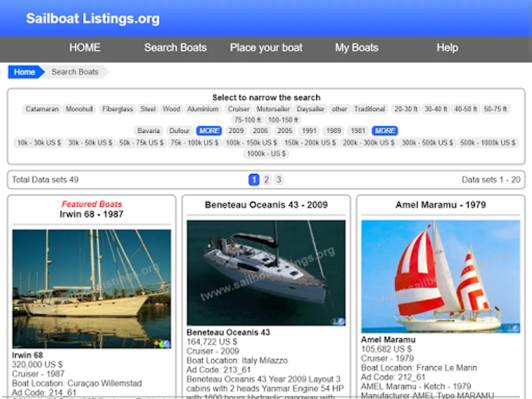Click the bold Amel Maramu listing name
532x399 pixels.
tap(388, 340)
